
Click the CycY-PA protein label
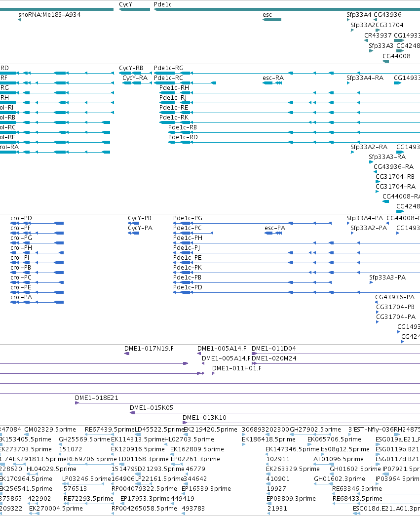[x=140, y=228]
